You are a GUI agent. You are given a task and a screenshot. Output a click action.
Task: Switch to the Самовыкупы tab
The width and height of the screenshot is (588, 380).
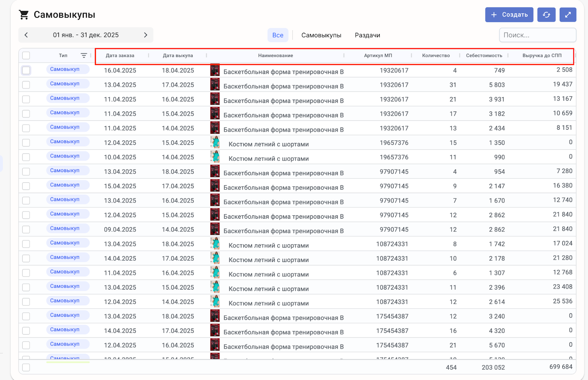coord(321,35)
